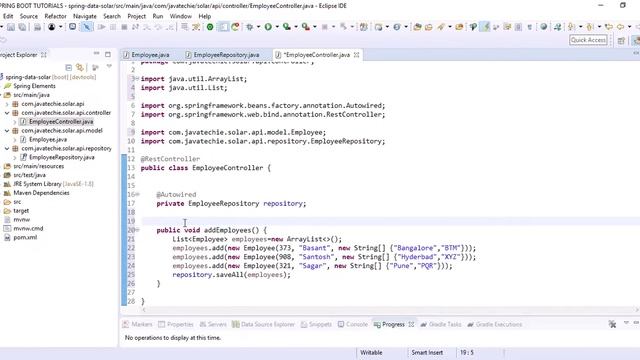Toggle the Block Selection Mode icon
Viewport: 640px width, 360px height.
pyautogui.click(x=518, y=27)
